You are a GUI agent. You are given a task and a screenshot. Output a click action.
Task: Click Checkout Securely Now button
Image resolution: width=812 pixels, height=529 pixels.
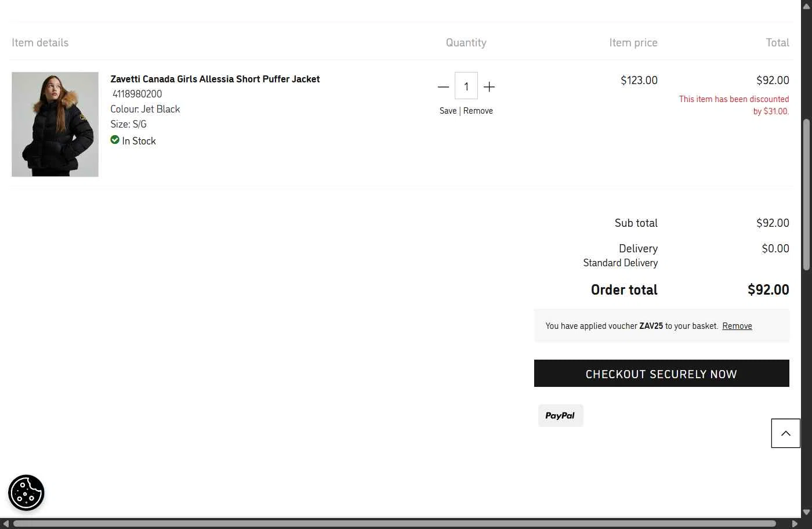tap(661, 374)
